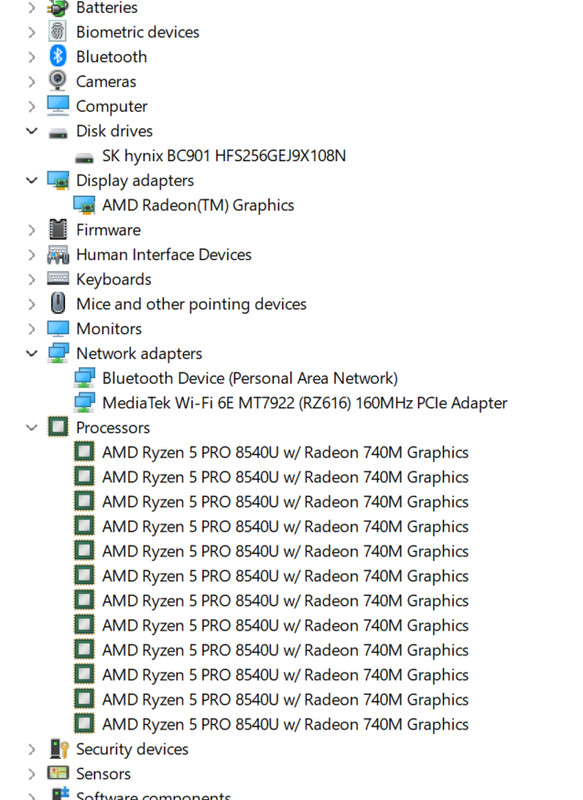Select the Biometric devices fingerprint icon
Screen dimensions: 583x800
coord(58,32)
